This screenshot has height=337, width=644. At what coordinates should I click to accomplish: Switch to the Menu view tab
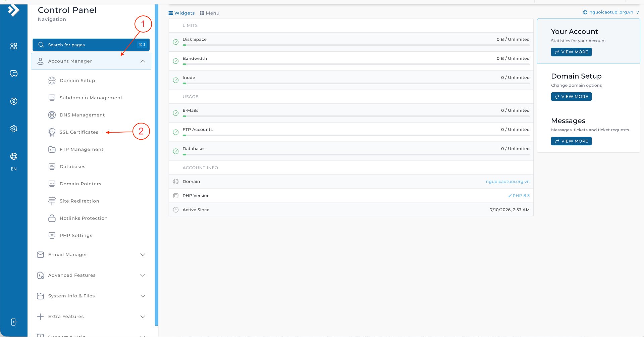click(210, 13)
